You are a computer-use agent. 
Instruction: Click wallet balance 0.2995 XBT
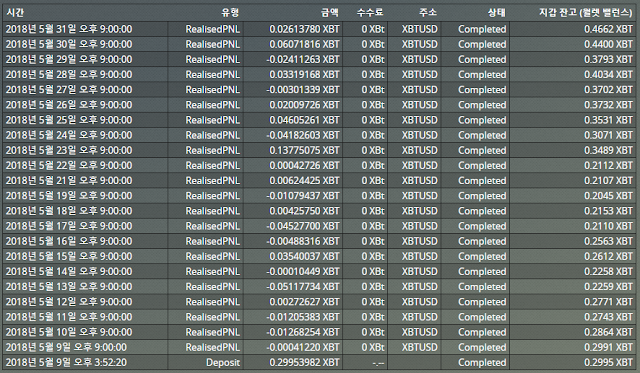pyautogui.click(x=609, y=362)
